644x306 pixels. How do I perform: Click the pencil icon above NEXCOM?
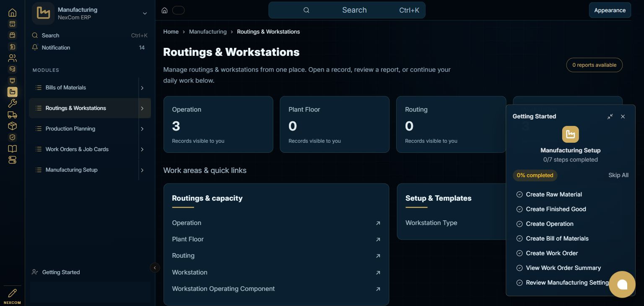tap(12, 293)
